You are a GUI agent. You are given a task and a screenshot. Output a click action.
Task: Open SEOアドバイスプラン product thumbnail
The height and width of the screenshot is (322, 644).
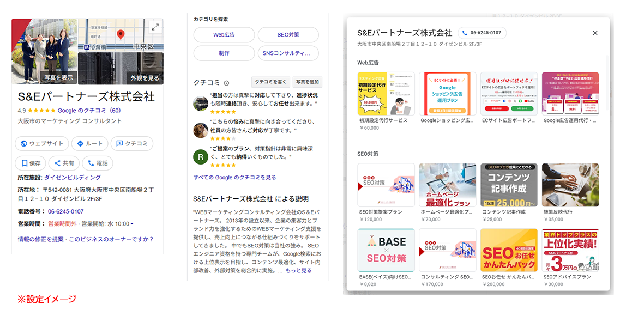pos(570,250)
